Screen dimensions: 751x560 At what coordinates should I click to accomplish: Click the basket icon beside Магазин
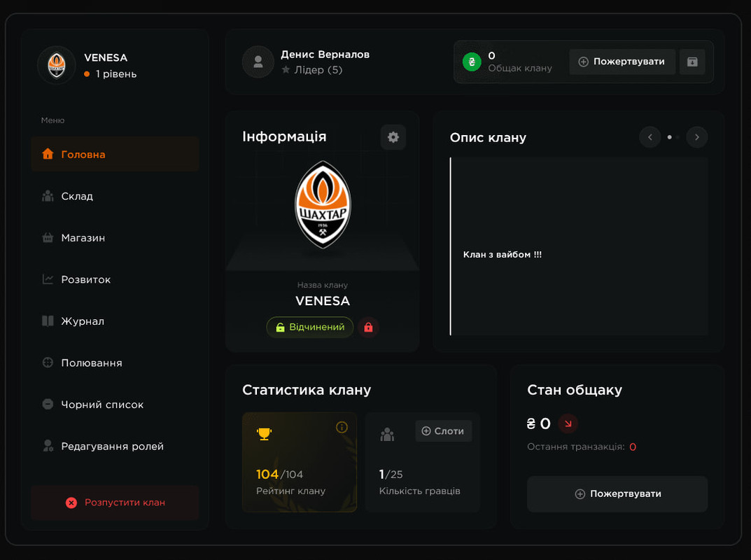point(48,237)
